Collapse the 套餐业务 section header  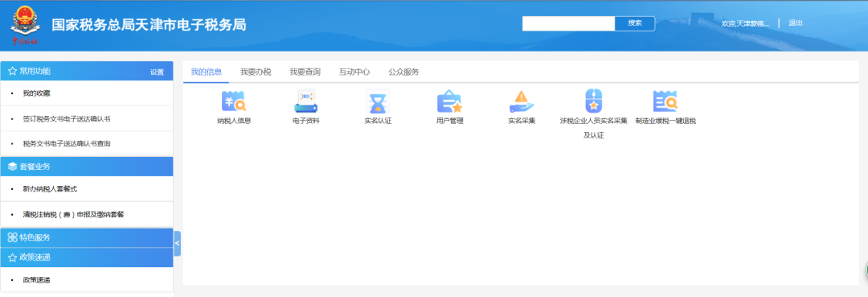[x=87, y=167]
